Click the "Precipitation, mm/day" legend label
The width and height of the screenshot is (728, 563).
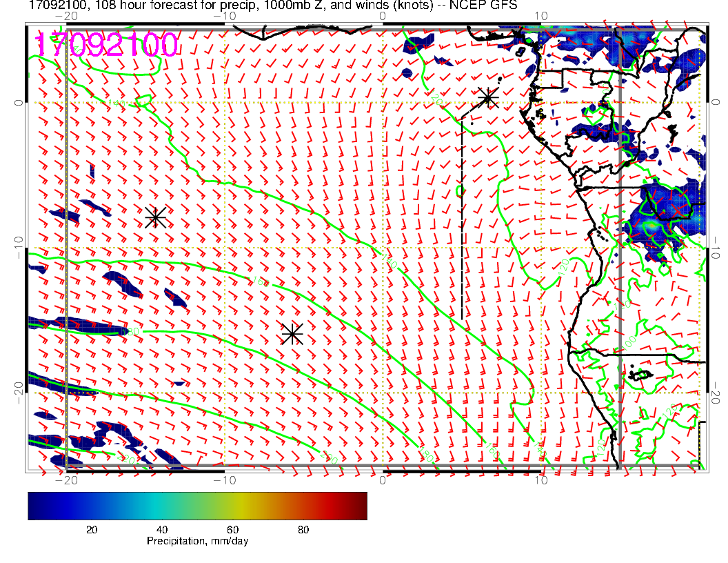(197, 542)
